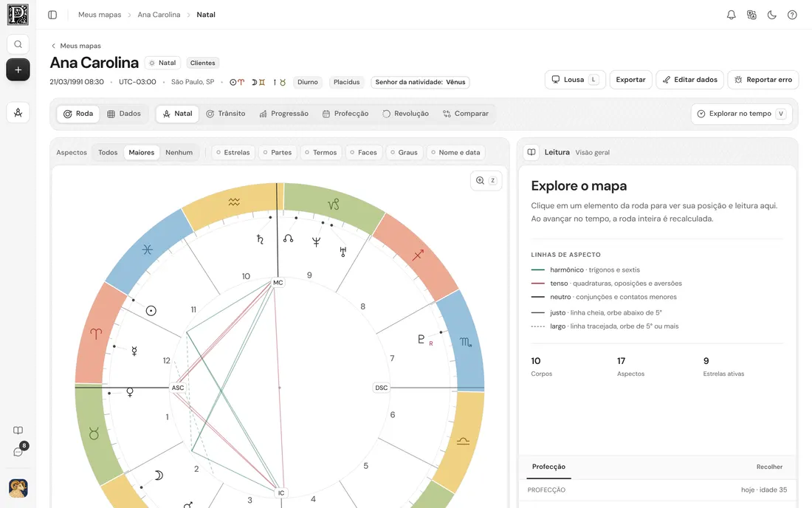This screenshot has height=508, width=812.
Task: Open the chat messages icon with badge 8
Action: [18, 452]
